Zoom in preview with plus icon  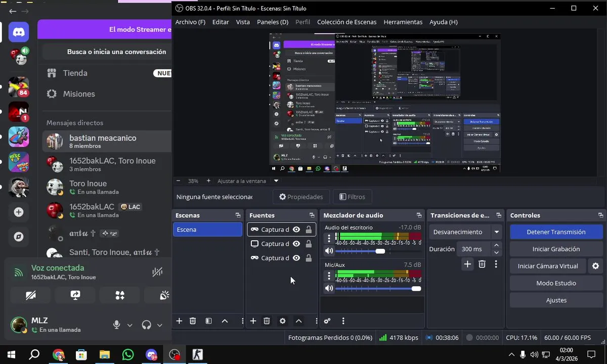(208, 180)
